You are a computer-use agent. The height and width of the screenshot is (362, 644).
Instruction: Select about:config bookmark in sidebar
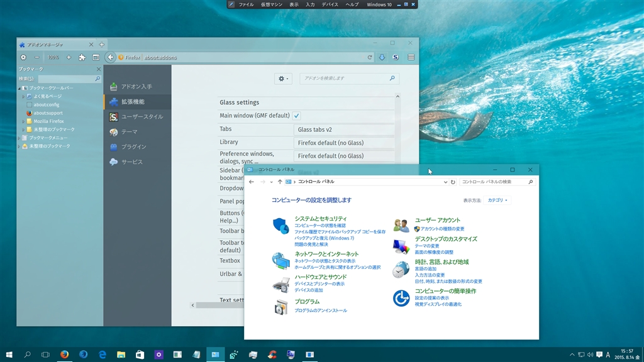point(47,105)
